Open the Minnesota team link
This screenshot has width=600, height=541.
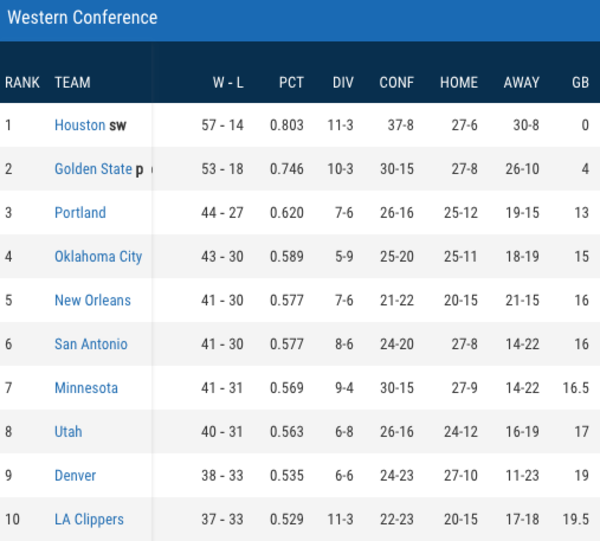[x=86, y=388]
